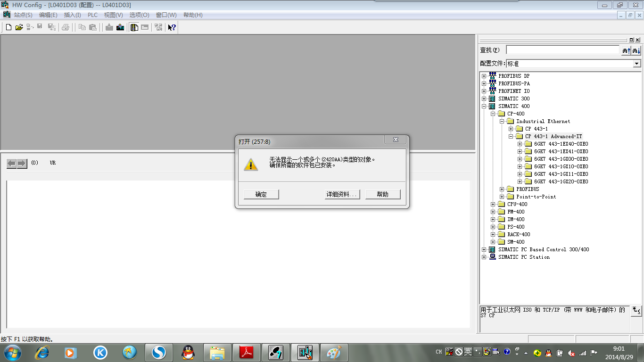Open the 站点(S) menu
Viewport: 644px width, 362px height.
click(x=23, y=15)
